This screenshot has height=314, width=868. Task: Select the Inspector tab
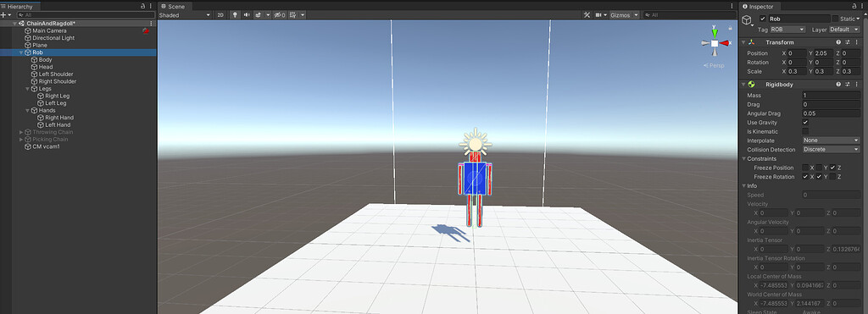(x=760, y=6)
